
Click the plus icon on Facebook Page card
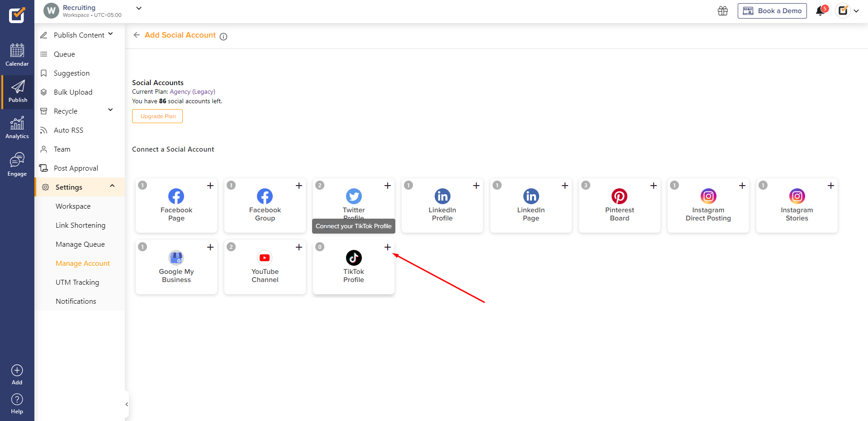point(210,186)
